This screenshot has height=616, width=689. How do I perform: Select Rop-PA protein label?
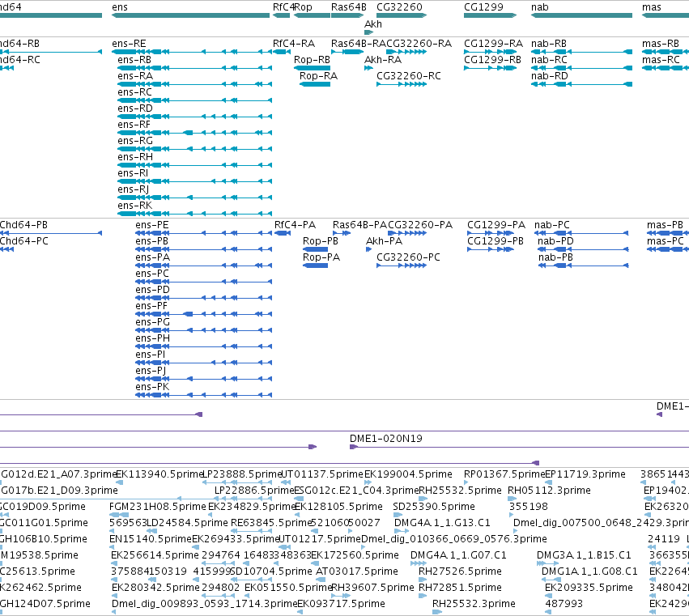coord(321,257)
